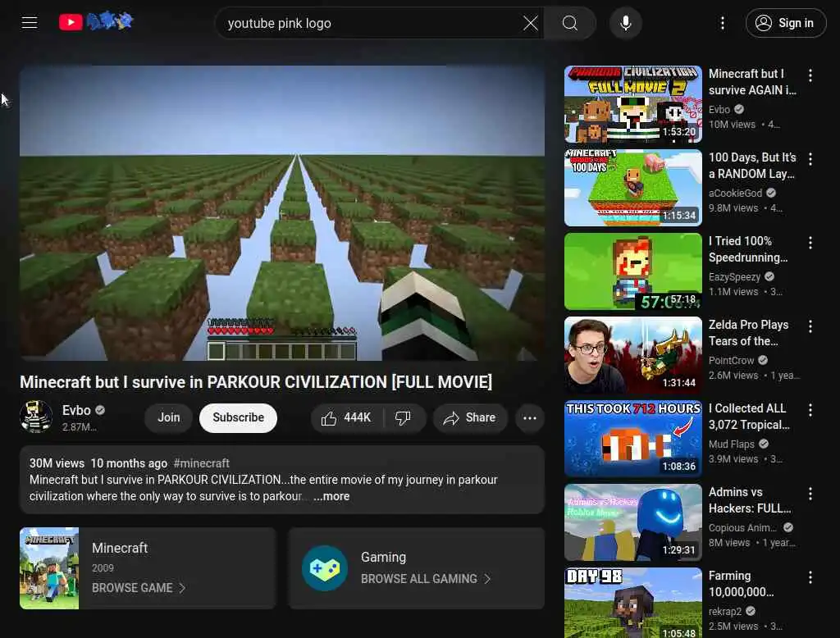This screenshot has height=638, width=840.
Task: Sign in to YouTube
Action: pyautogui.click(x=786, y=23)
